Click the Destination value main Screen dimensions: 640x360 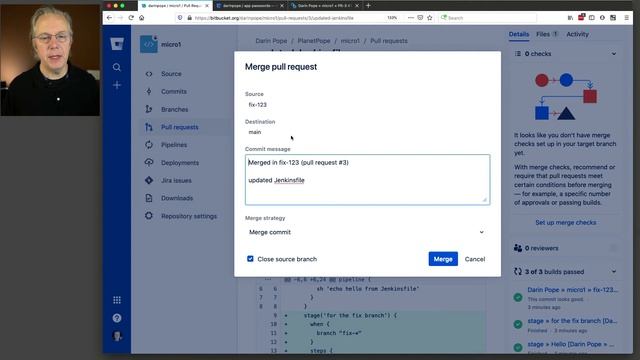coord(255,132)
